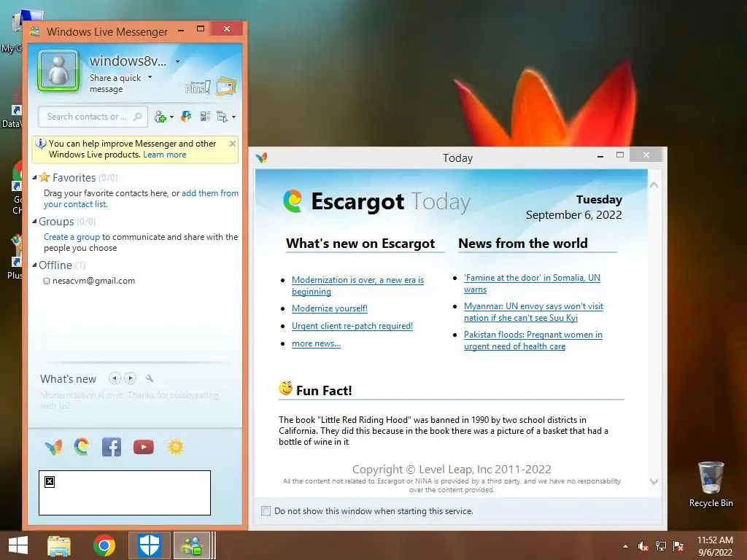Collapse the Favorites group
Screen dimensions: 747x560
click(35, 178)
